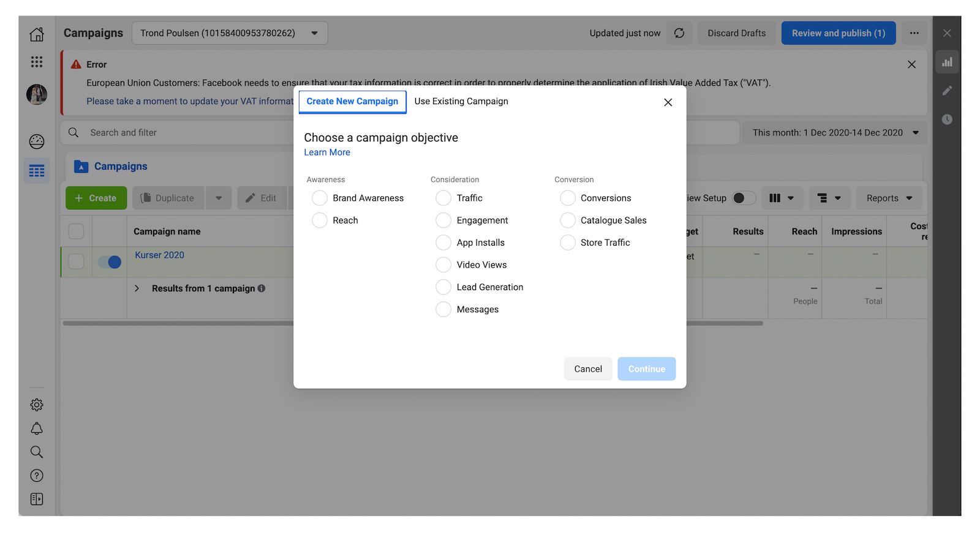Screen dimensions: 980x551
Task: Open the nine-dot all tools grid
Action: (x=37, y=62)
